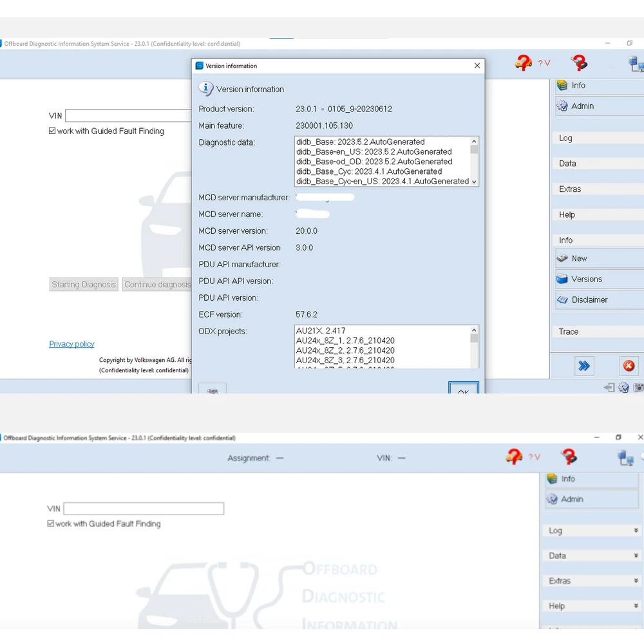
Task: Expand Log chevron in lower window
Action: tap(636, 531)
